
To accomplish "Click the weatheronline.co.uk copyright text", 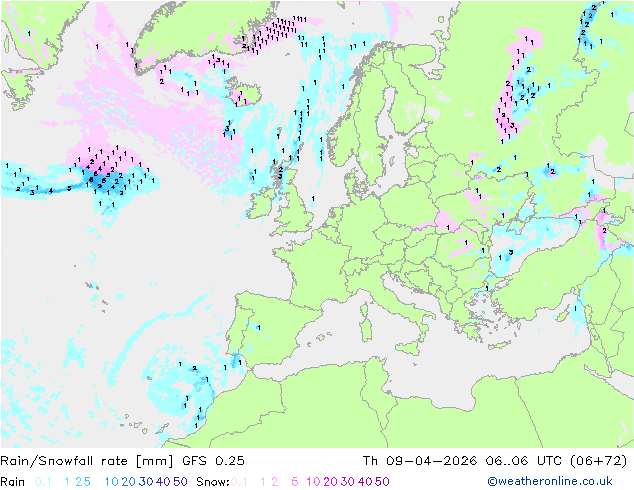I will 550,481.
